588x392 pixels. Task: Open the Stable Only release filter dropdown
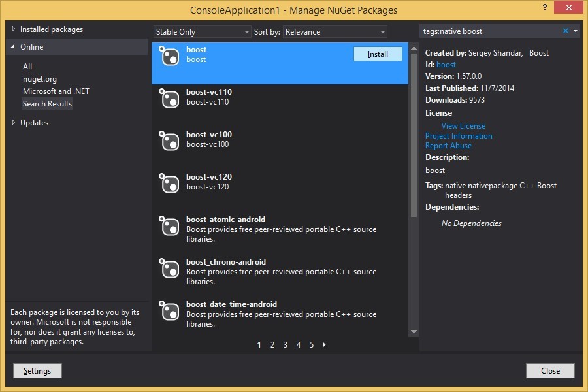(x=202, y=32)
